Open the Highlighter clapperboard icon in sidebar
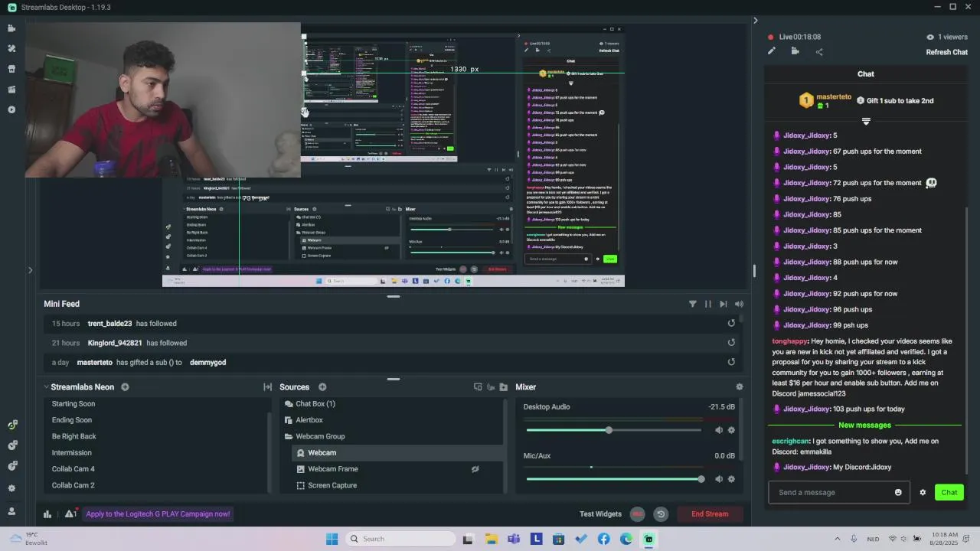The image size is (980, 551). coord(11,90)
